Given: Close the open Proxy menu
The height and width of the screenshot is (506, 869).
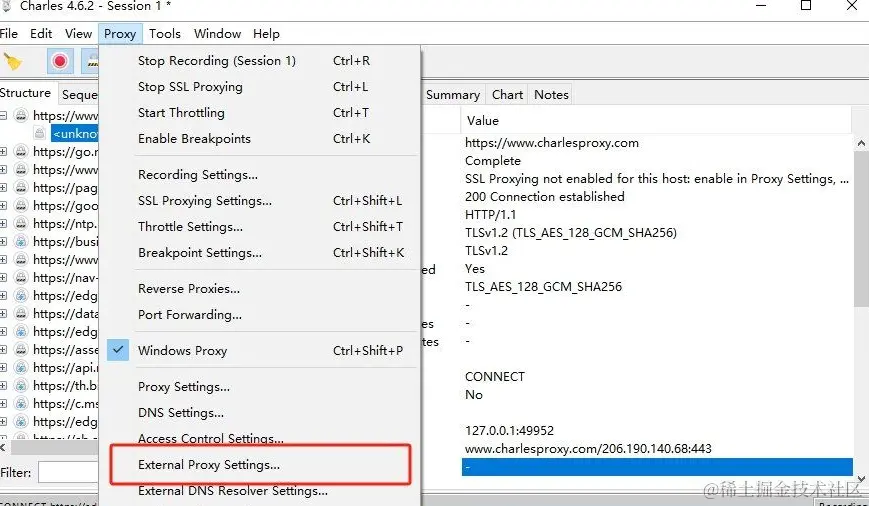Looking at the screenshot, I should tap(120, 34).
